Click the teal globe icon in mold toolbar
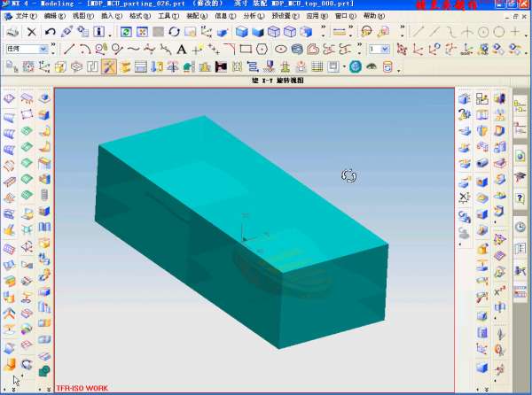 [356, 66]
